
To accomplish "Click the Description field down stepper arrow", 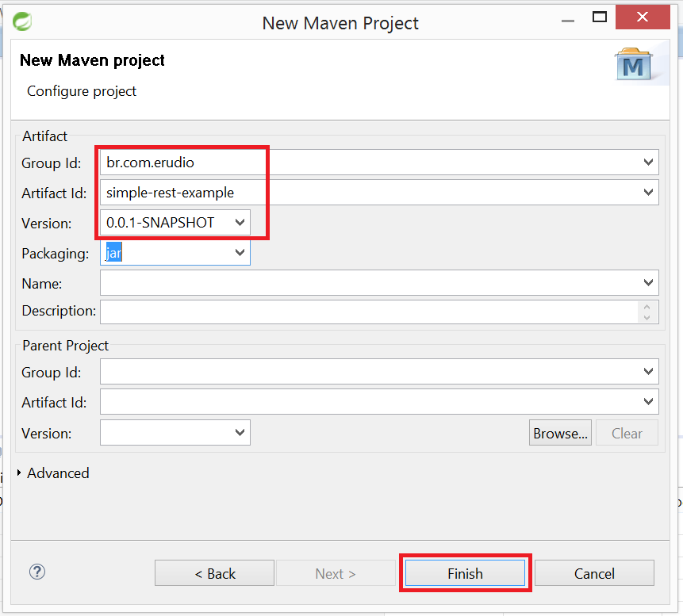I will pyautogui.click(x=648, y=317).
